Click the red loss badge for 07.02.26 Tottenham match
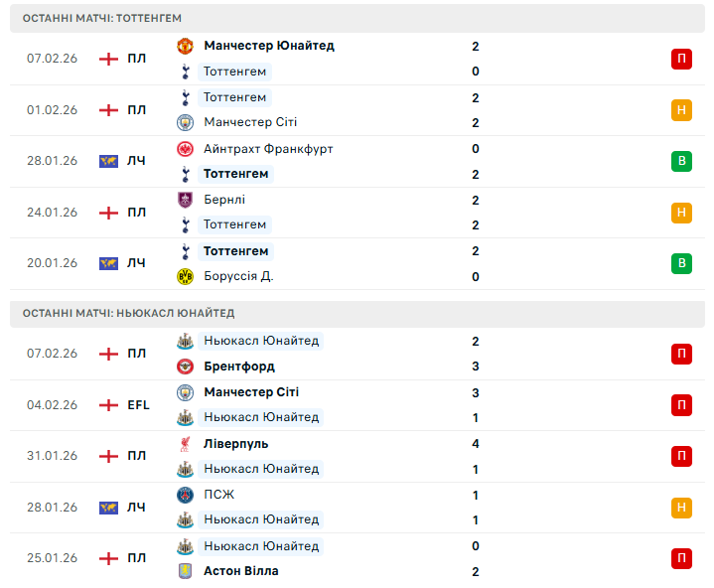Viewport: 714px width, 588px height. (x=681, y=59)
